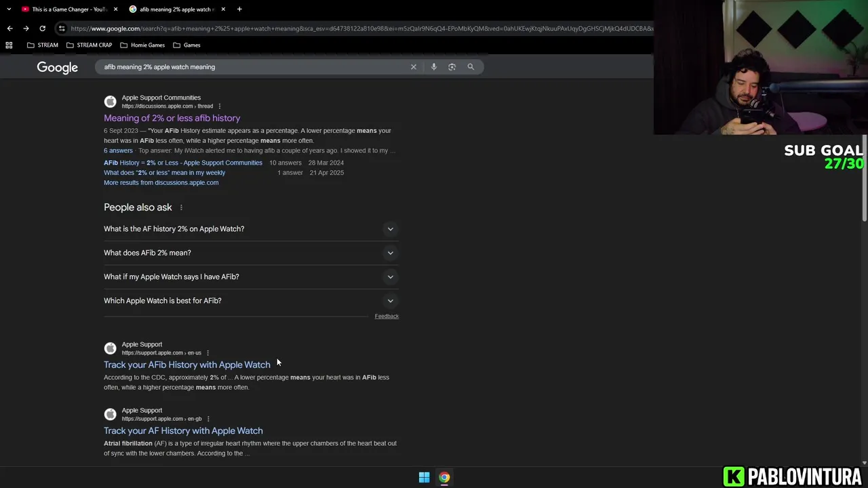Open 'AFib History = 2% or Less' sub-result
868x488 pixels.
pos(183,163)
